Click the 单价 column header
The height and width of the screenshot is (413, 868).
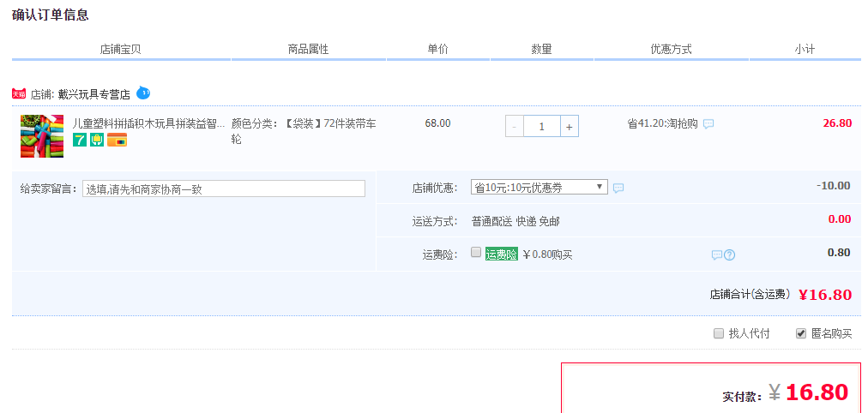(x=438, y=49)
